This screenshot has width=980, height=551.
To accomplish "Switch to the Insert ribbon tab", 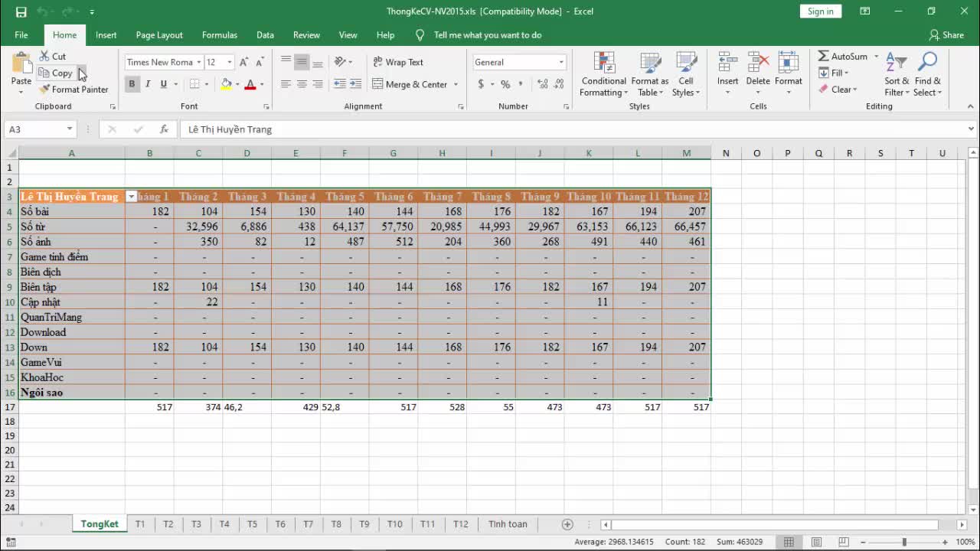I will [106, 35].
